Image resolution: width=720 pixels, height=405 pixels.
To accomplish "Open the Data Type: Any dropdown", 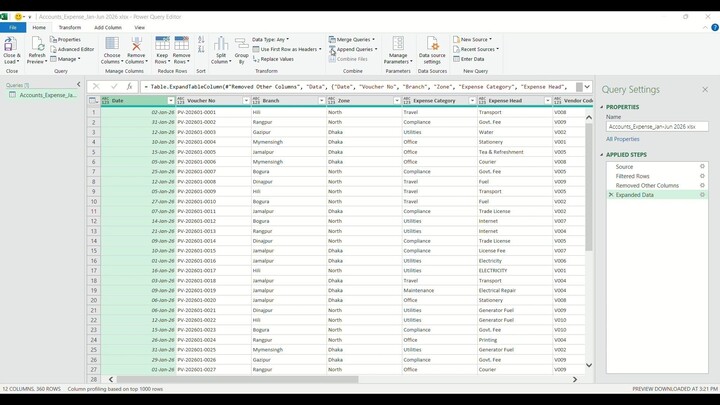I will tap(270, 39).
